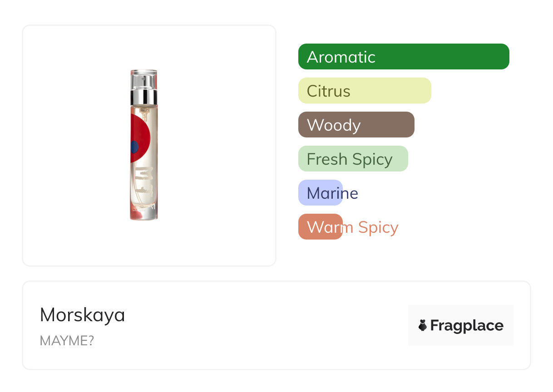Select the Citrus accord bar

(364, 91)
